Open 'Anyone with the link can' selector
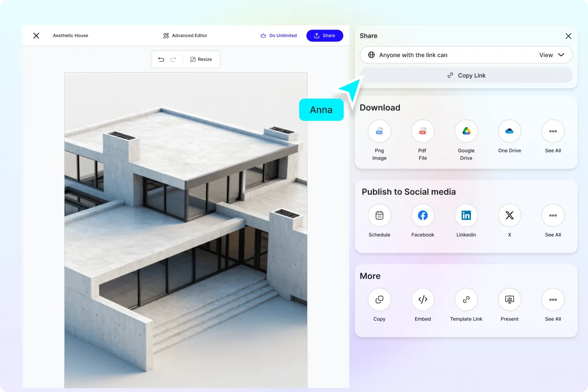The width and height of the screenshot is (588, 392). [x=412, y=55]
